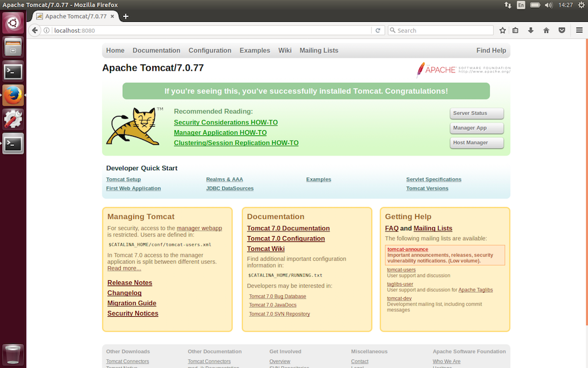Launch the first Terminal icon in the launcher

click(13, 71)
